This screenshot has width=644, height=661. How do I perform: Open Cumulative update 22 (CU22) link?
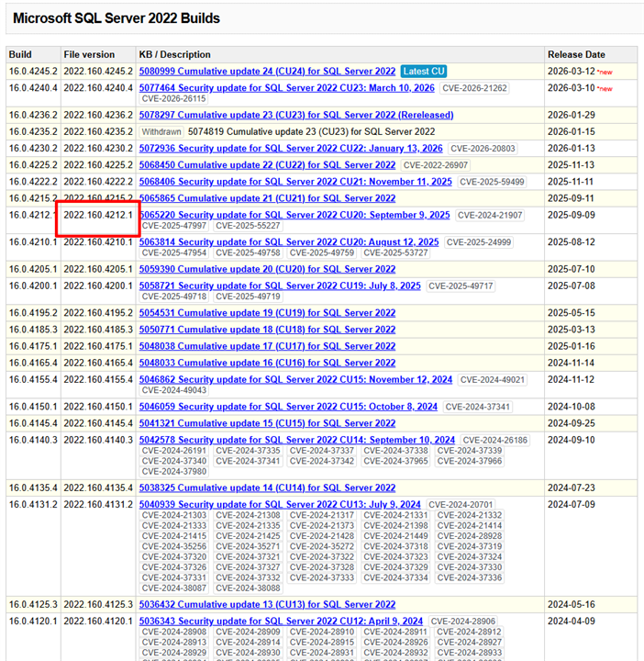point(267,165)
